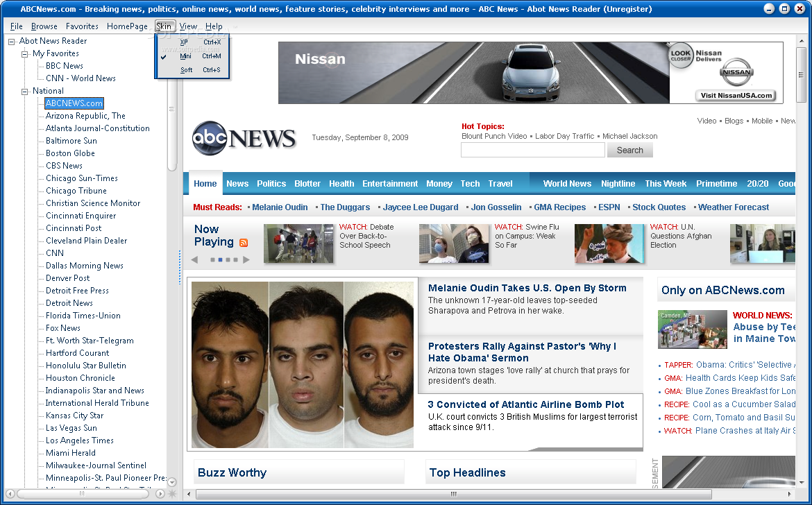
Task: Click the tree panel scroll right arrow
Action: 160,494
